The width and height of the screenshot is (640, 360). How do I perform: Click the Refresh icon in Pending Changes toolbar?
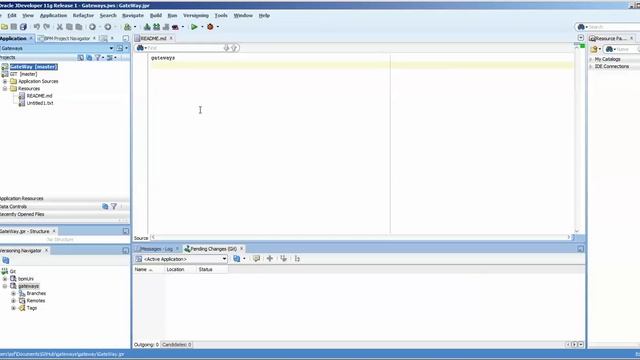click(x=237, y=259)
